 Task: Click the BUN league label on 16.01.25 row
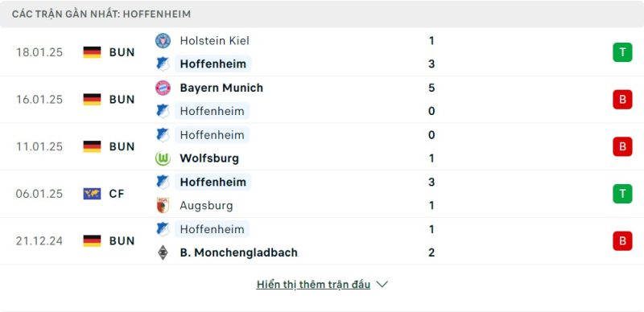[x=122, y=100]
